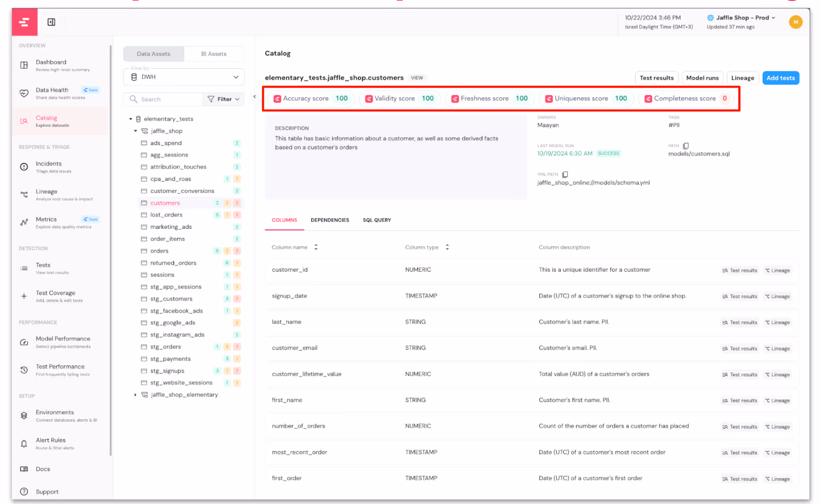Open Incidents to triage data issues

click(25, 167)
